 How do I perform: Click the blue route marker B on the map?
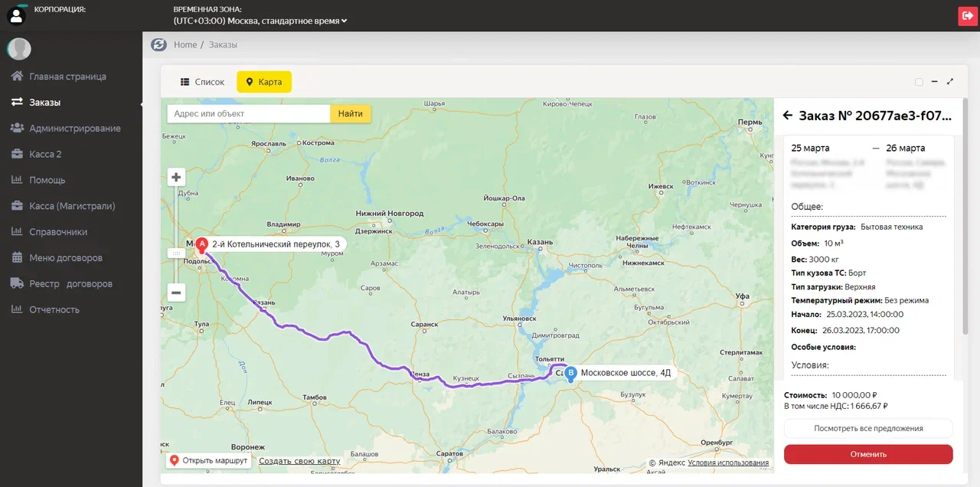click(x=570, y=374)
